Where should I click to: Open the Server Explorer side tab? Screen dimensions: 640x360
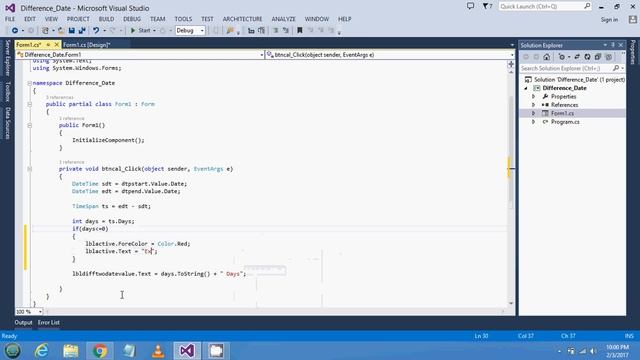(7, 58)
